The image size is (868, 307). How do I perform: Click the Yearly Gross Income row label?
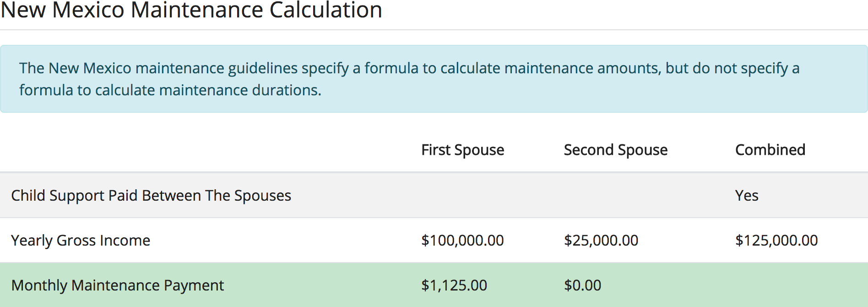click(x=81, y=241)
